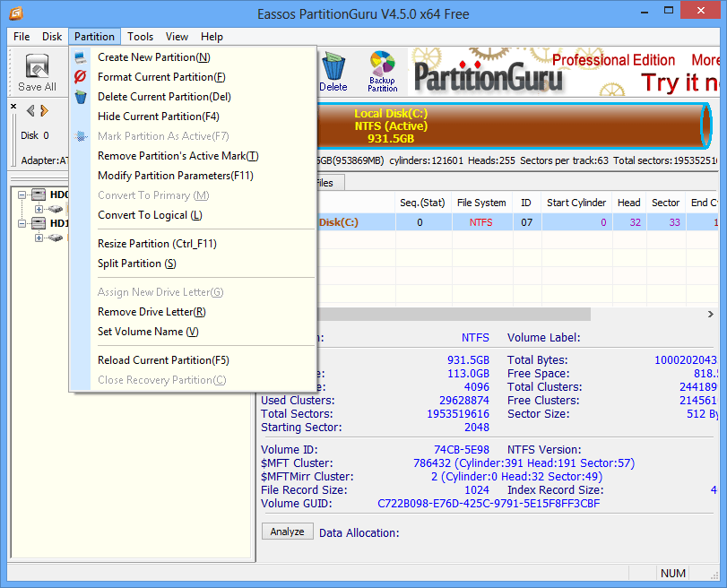The image size is (727, 588).
Task: Go to previous disk with left arrow
Action: point(30,110)
